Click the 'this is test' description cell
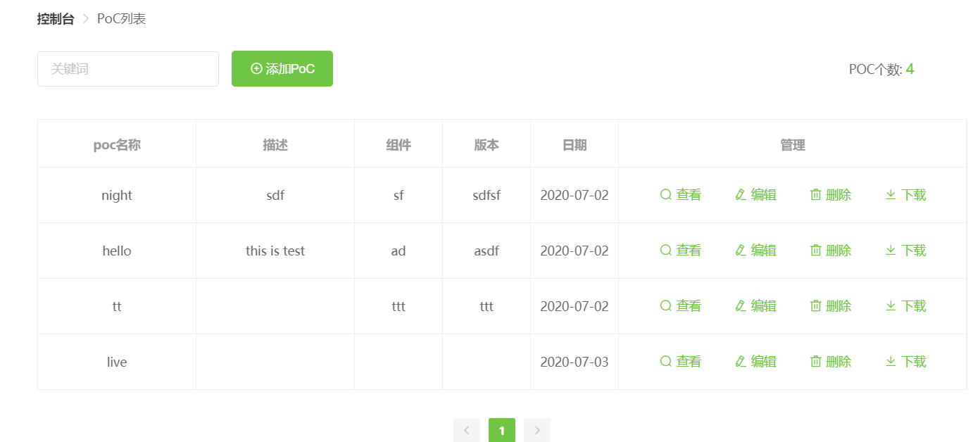980x442 pixels. [275, 251]
